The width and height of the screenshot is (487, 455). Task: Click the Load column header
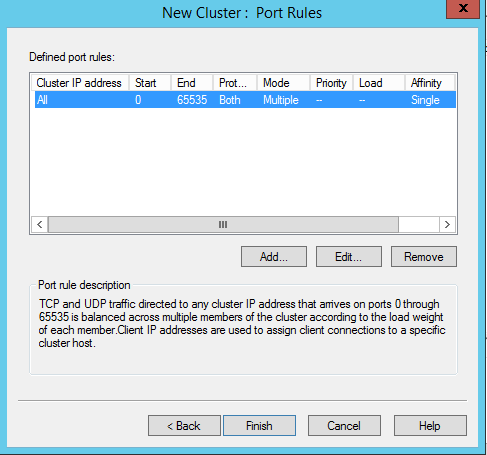(x=379, y=83)
